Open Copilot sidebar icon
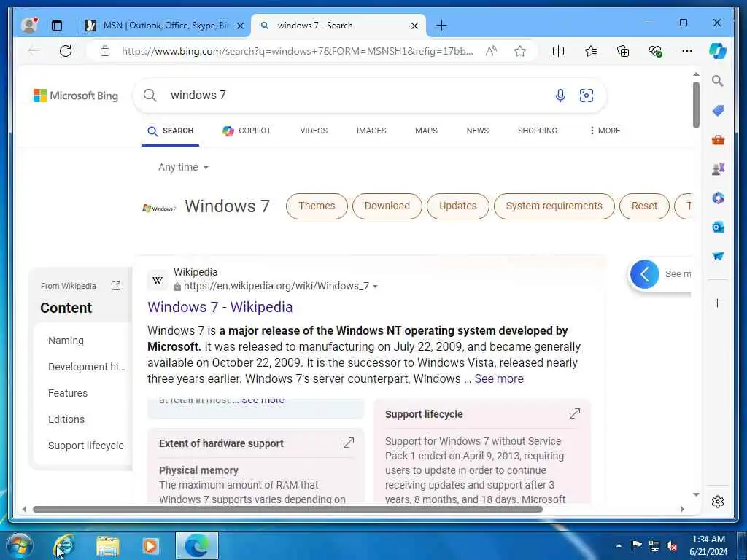 (718, 51)
